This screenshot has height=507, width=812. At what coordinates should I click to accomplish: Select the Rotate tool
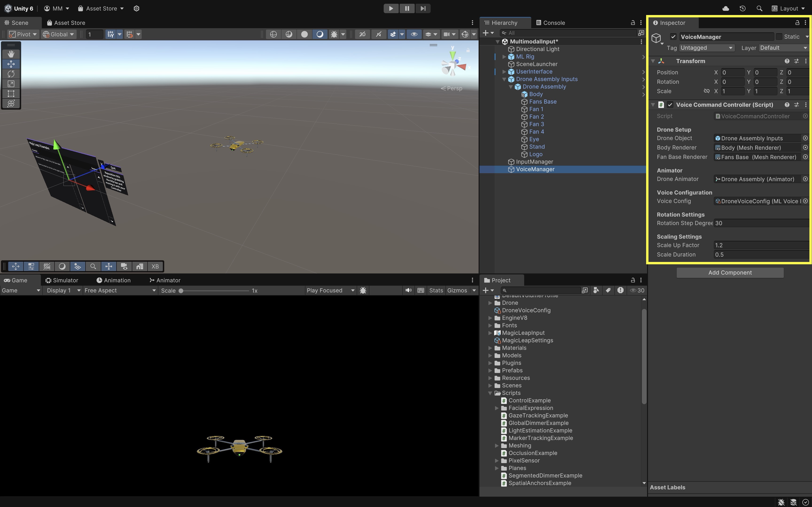tap(11, 74)
